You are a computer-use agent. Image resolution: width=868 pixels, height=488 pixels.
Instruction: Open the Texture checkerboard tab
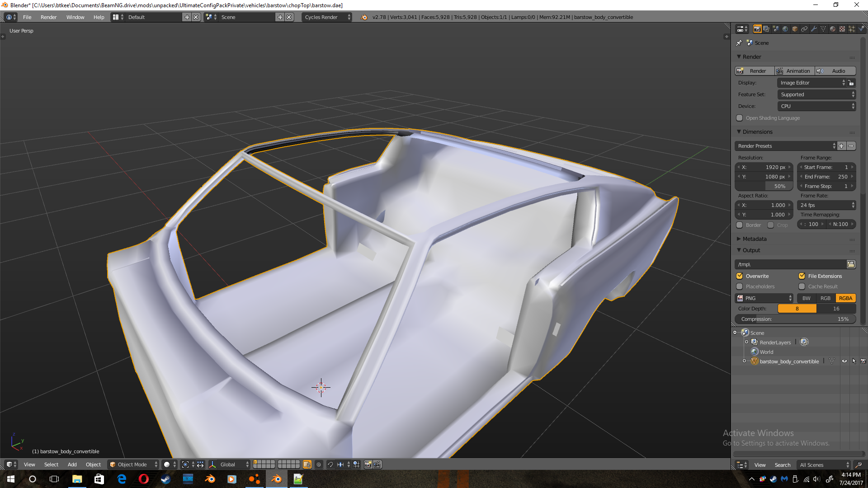point(842,29)
